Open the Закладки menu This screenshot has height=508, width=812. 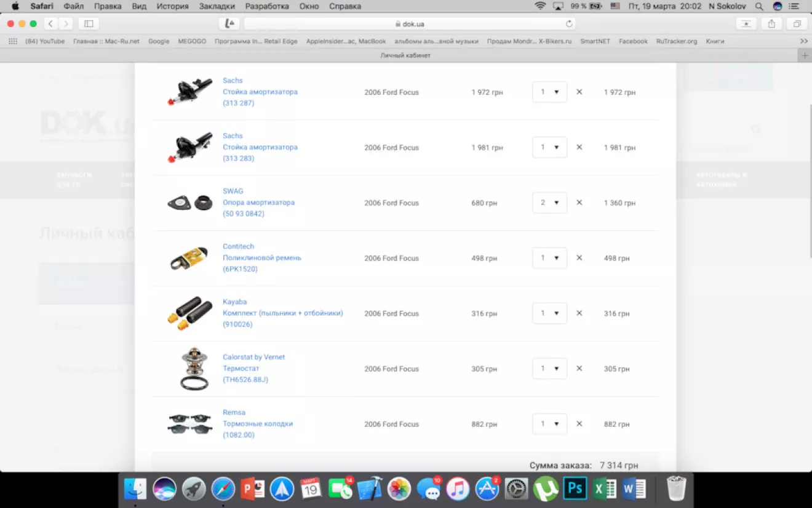click(x=217, y=6)
